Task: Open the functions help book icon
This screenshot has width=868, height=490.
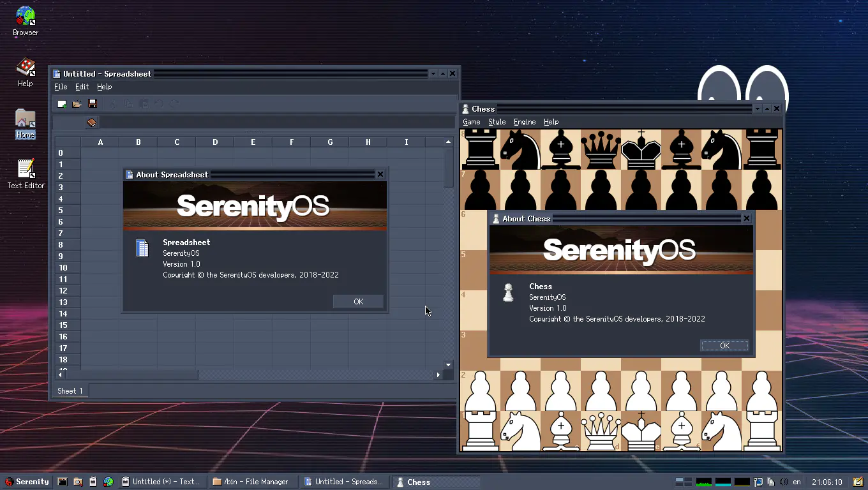Action: tap(92, 122)
